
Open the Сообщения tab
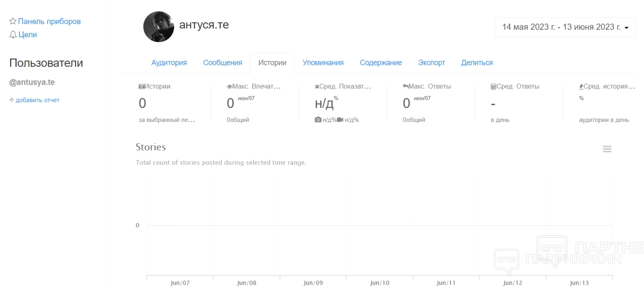[222, 63]
